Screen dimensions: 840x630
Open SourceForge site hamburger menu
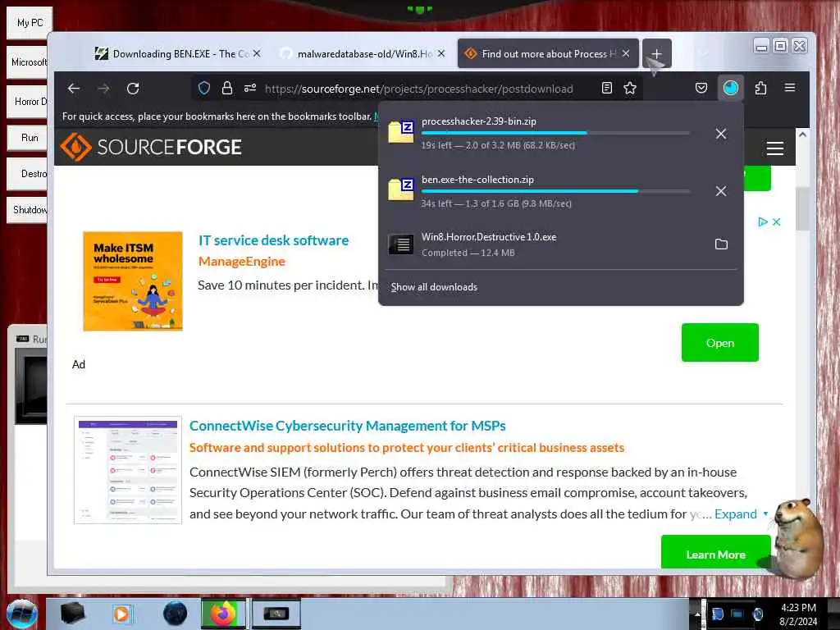point(775,148)
